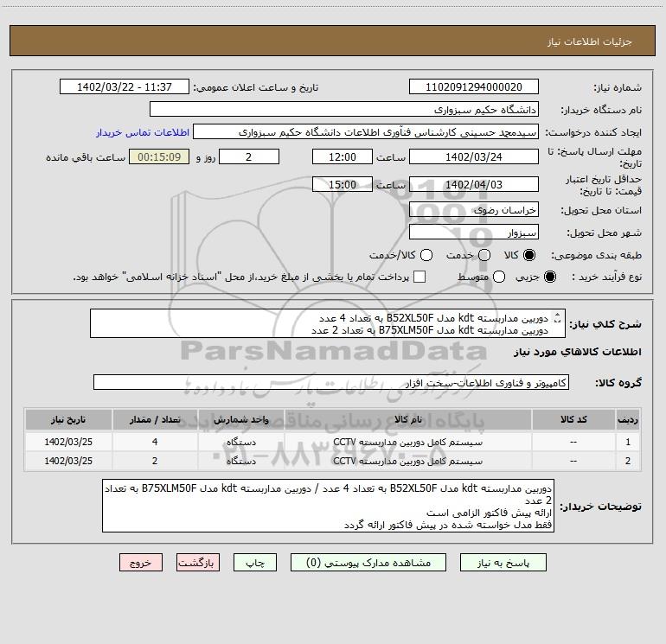The image size is (666, 644).
Task: Click the خروج exit button
Action: (x=141, y=563)
